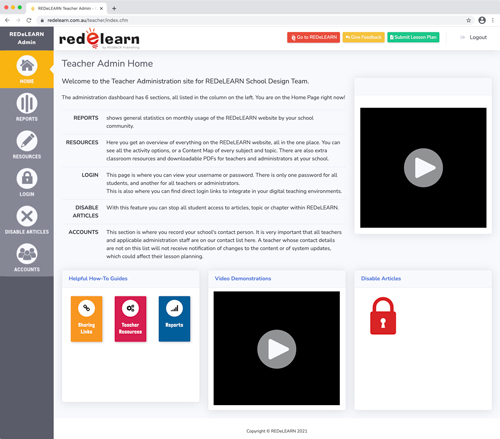Click the redelearn logo
The height and width of the screenshot is (439, 500).
[x=99, y=39]
